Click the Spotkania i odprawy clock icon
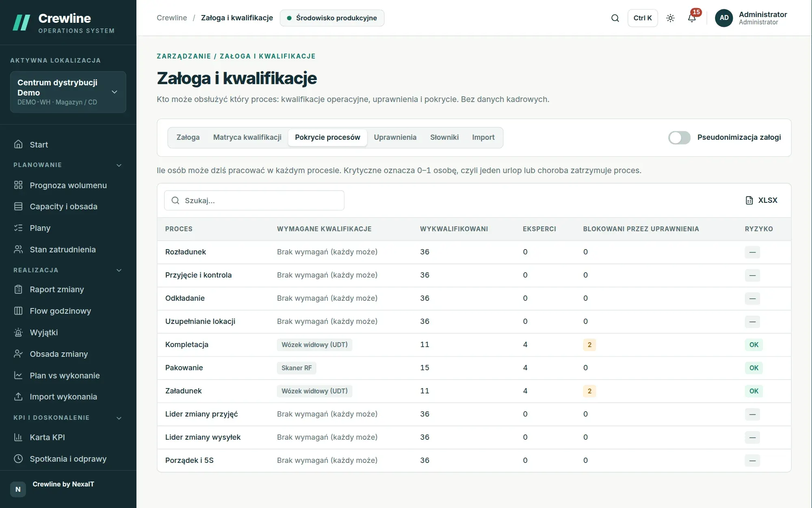Screen dimensions: 812x508 18,459
